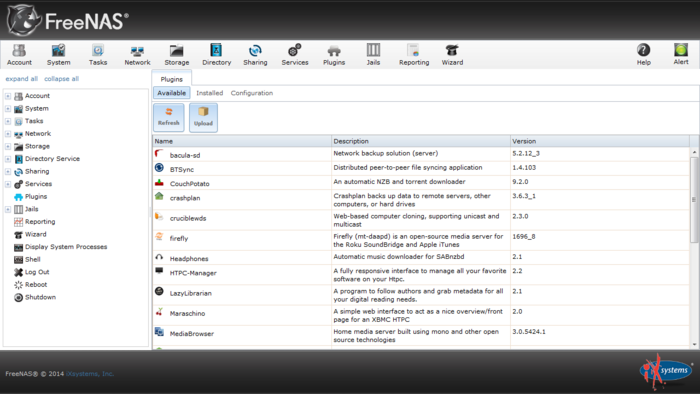Image resolution: width=700 pixels, height=394 pixels.
Task: Open the Storage toolbar icon
Action: pyautogui.click(x=177, y=54)
